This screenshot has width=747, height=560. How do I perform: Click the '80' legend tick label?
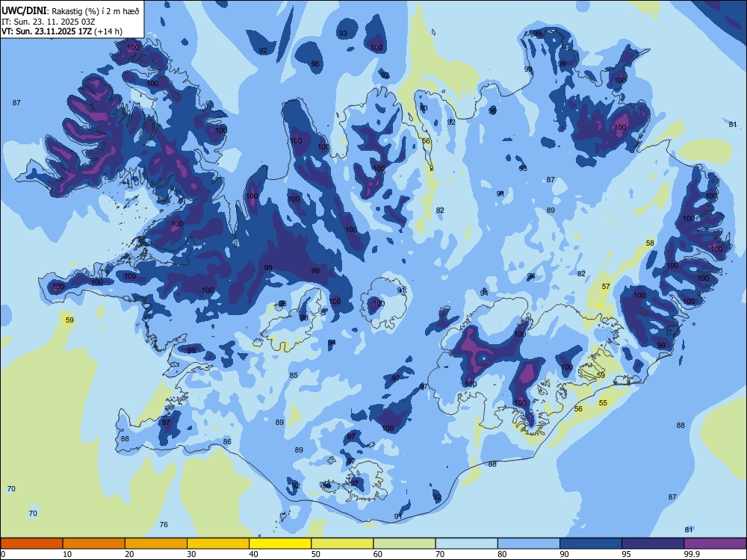[502, 554]
